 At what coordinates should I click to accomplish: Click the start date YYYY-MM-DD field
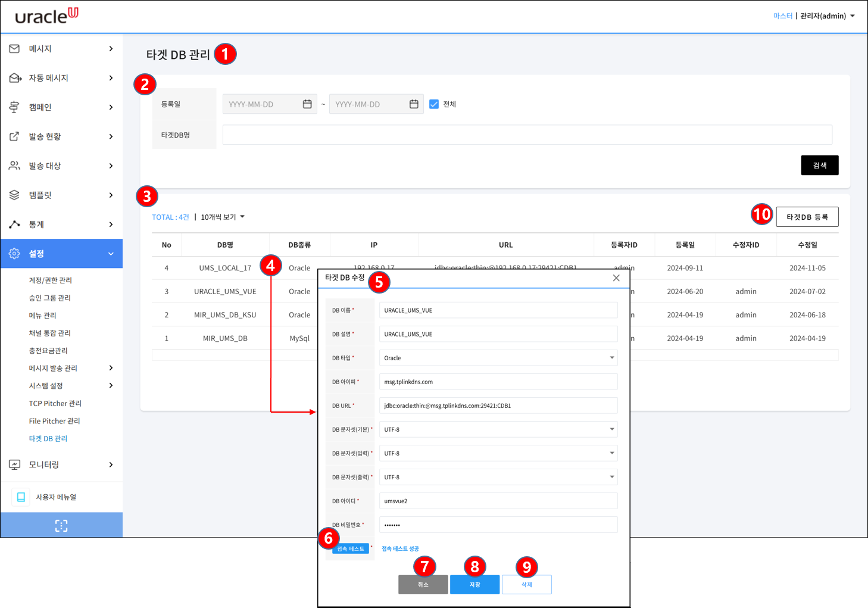(x=270, y=104)
